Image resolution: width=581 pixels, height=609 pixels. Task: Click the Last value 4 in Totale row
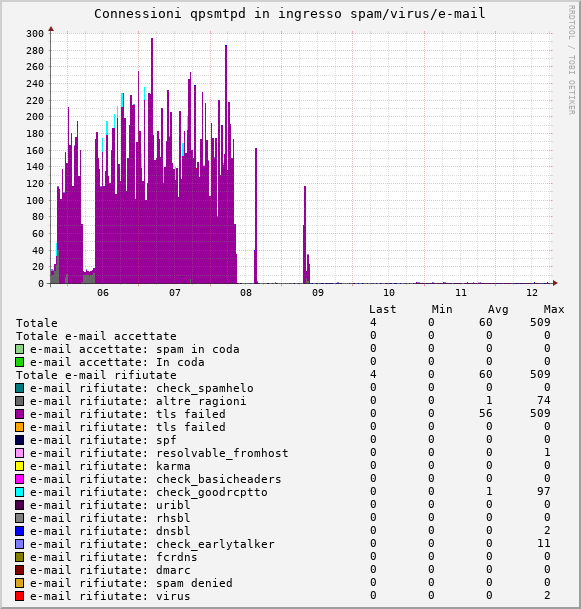[373, 322]
